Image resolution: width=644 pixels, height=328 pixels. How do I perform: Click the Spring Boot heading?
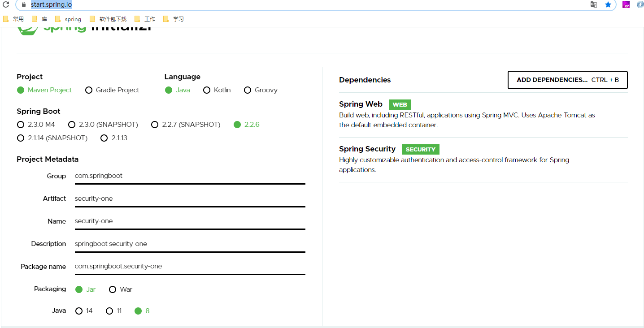39,111
